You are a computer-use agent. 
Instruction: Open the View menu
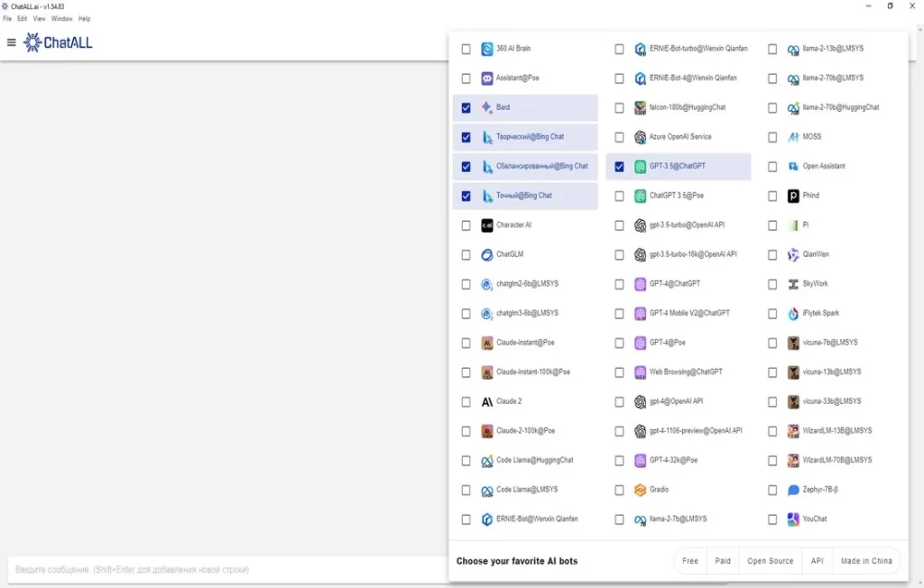pos(39,19)
